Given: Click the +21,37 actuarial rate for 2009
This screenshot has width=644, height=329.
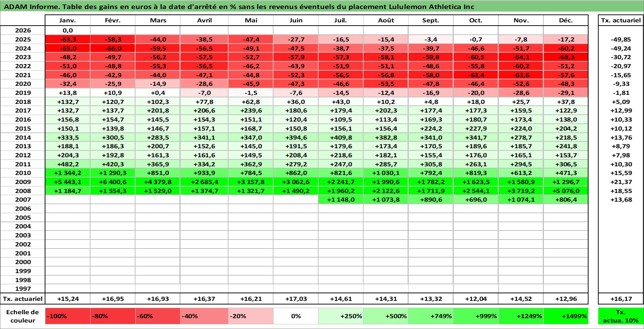Looking at the screenshot, I should (x=621, y=182).
